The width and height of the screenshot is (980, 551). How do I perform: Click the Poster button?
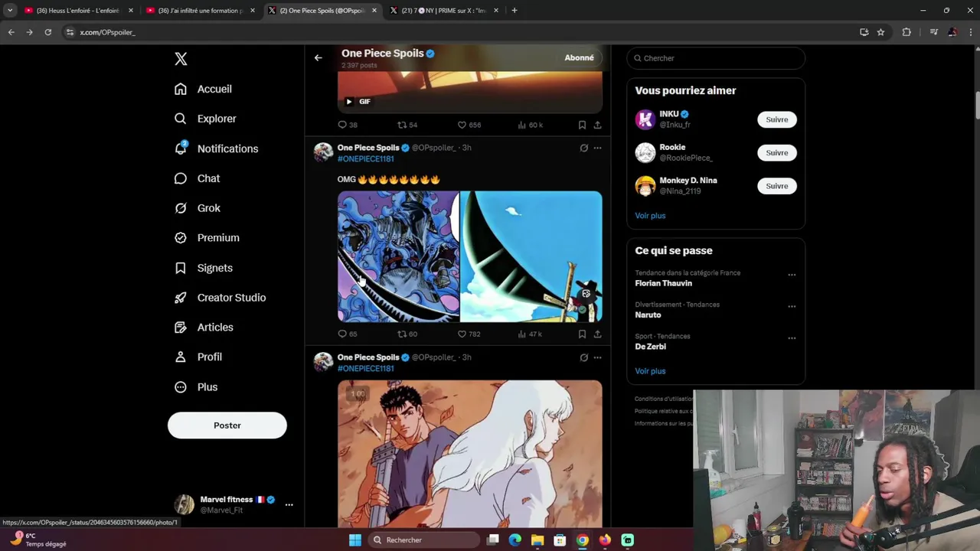pos(227,425)
